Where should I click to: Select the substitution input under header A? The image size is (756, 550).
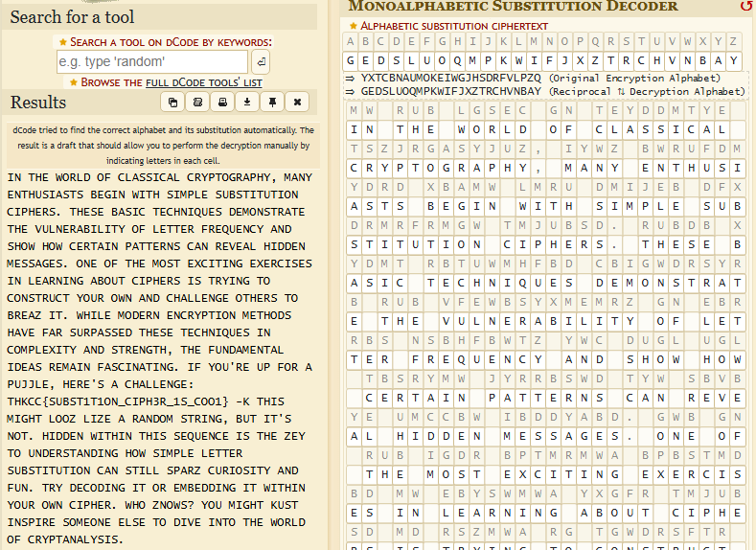point(351,61)
